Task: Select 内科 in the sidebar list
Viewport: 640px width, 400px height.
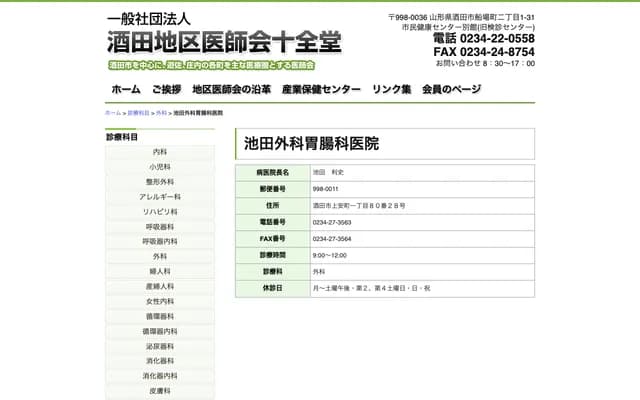Action: [x=160, y=152]
